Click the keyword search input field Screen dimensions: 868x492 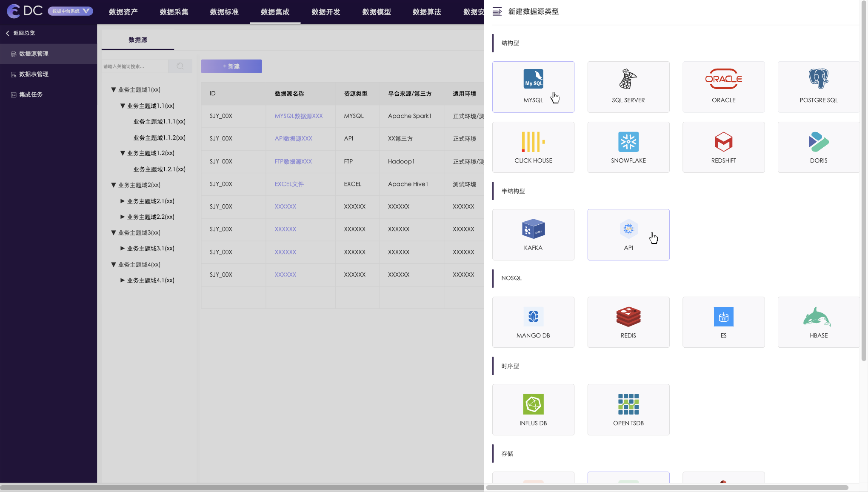(135, 66)
